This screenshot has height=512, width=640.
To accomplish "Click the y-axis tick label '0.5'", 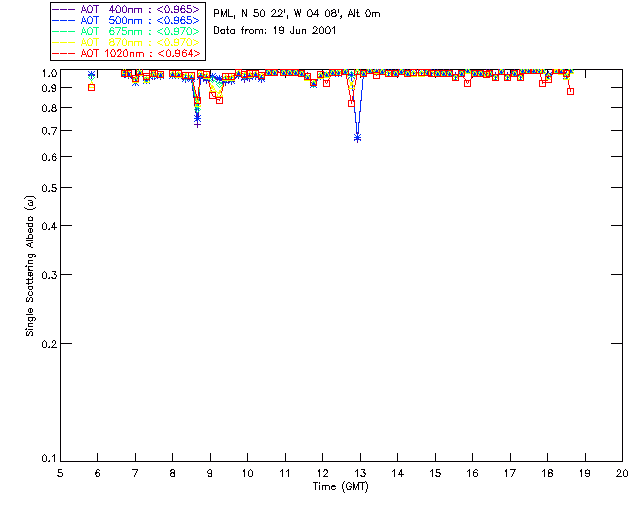I will coord(49,188).
